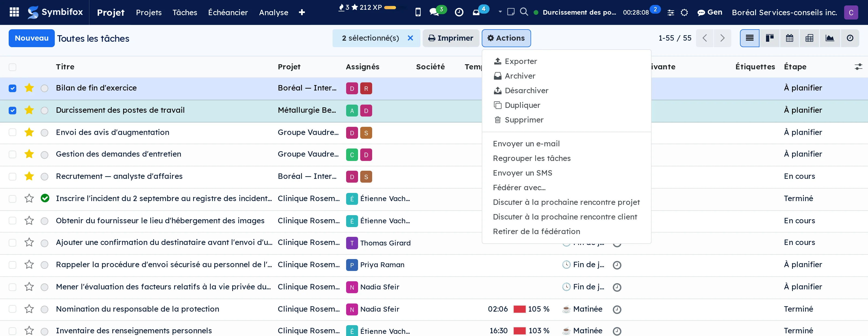Go to previous page arrow
The height and width of the screenshot is (336, 868).
(x=705, y=38)
